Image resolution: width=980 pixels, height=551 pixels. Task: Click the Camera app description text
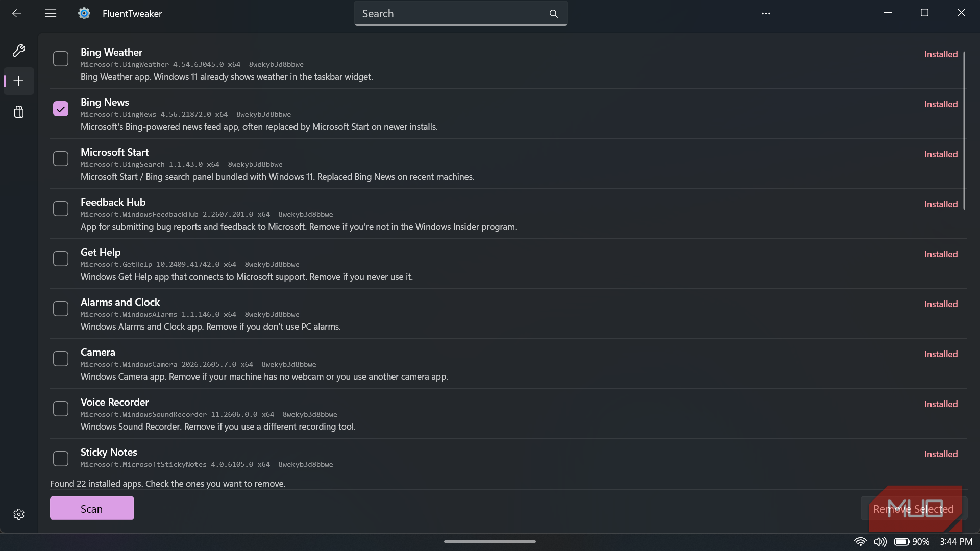(x=264, y=377)
